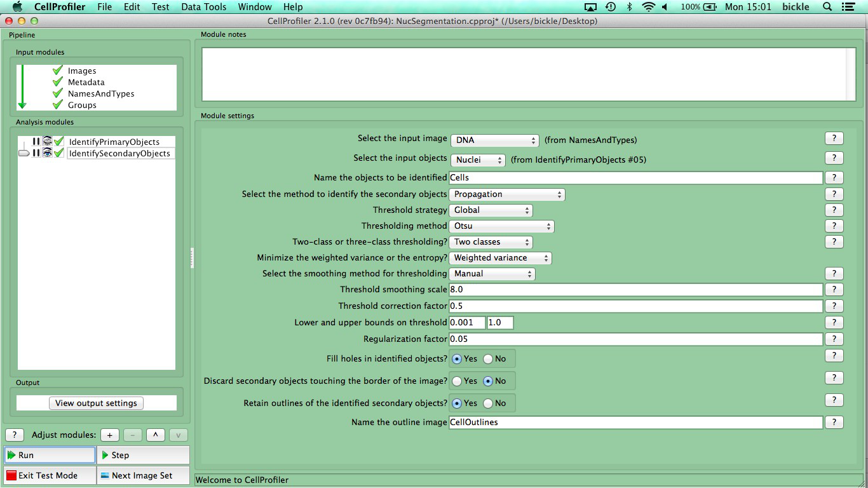This screenshot has width=868, height=488.
Task: Open the Data Tools menu
Action: click(204, 7)
